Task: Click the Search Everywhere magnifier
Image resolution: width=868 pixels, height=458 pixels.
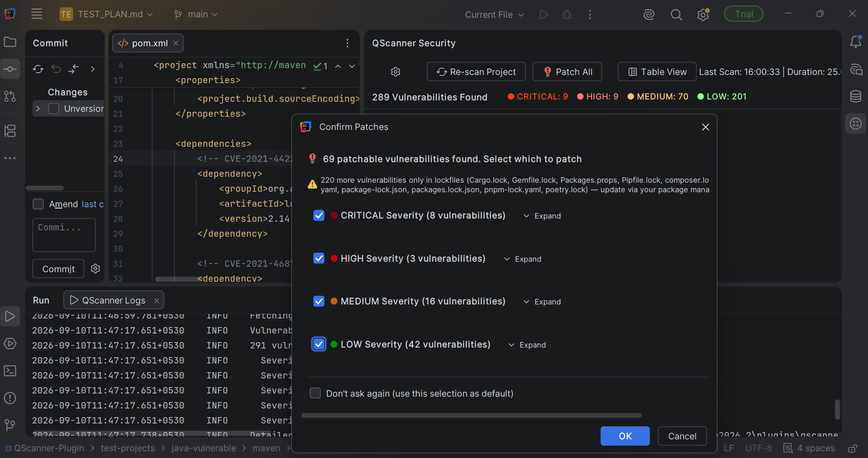Action: pos(676,15)
